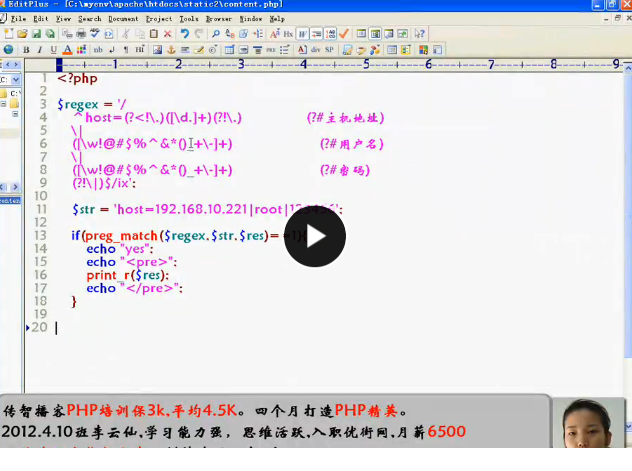The width and height of the screenshot is (632, 471).
Task: Open the Project menu
Action: click(159, 19)
